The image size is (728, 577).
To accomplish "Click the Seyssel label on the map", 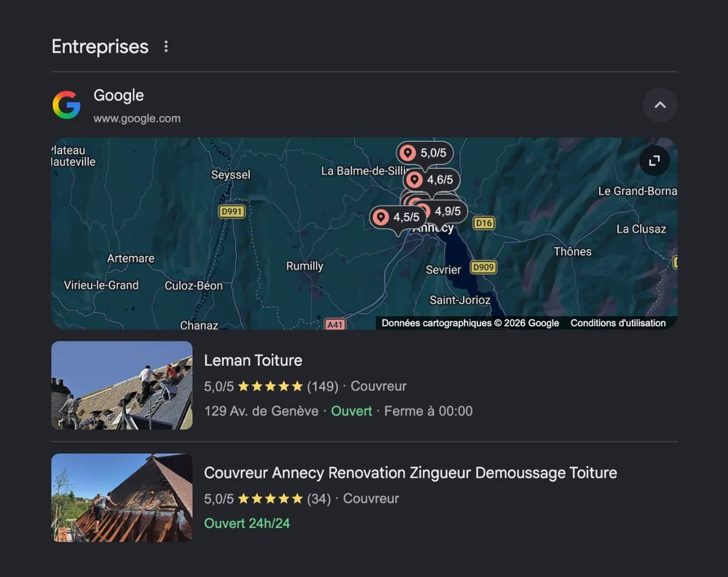I will [x=231, y=175].
